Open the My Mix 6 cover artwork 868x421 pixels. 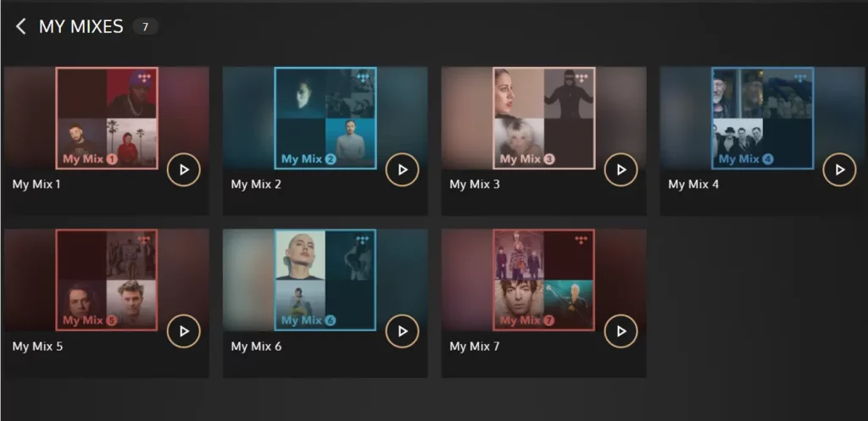325,280
